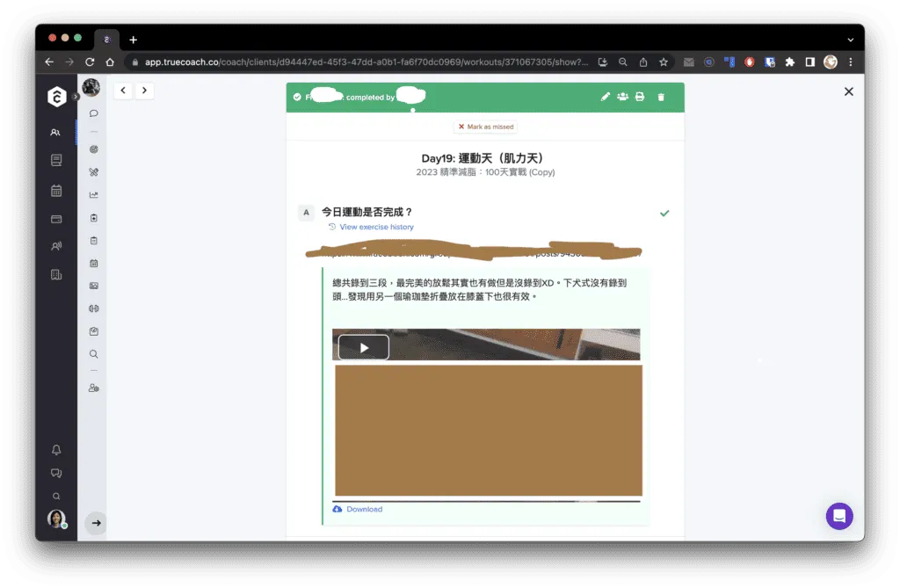This screenshot has width=900, height=588.
Task: Open notifications bell in the sidebar
Action: tap(56, 450)
